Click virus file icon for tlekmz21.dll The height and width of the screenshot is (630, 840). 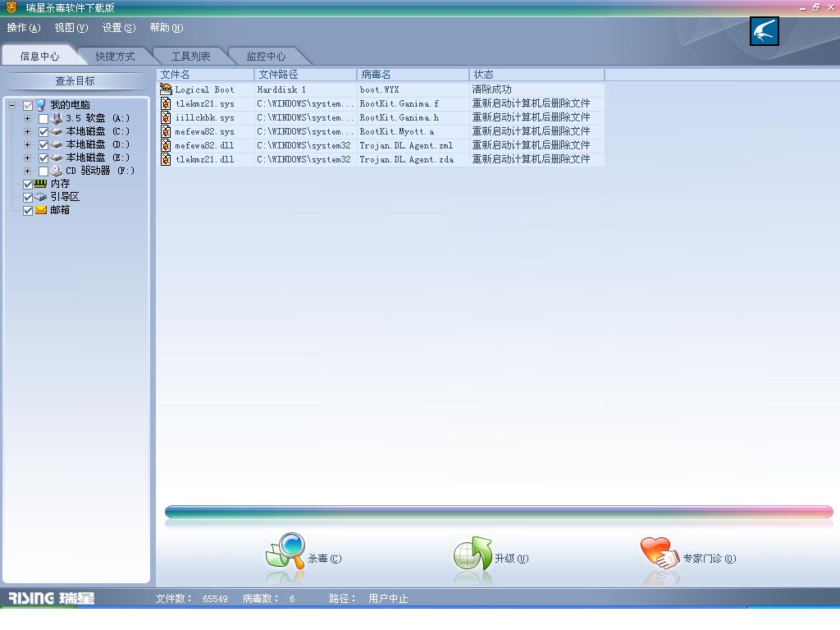(x=166, y=159)
